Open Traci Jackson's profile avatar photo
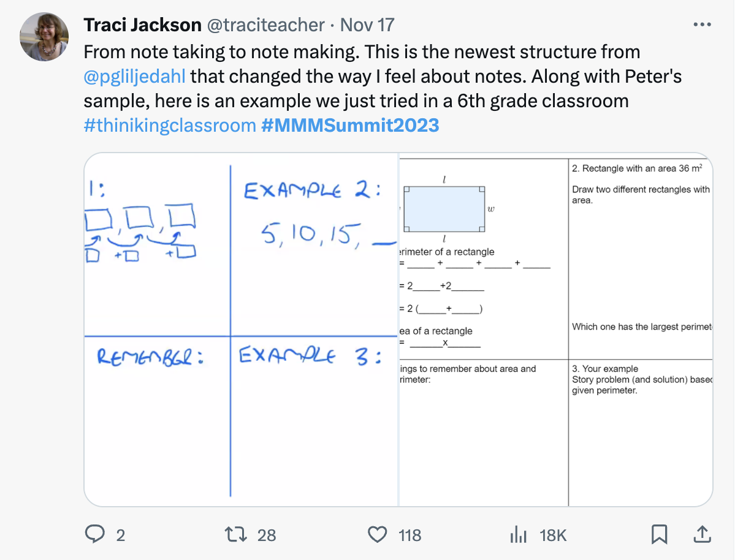This screenshot has height=560, width=743. (44, 36)
